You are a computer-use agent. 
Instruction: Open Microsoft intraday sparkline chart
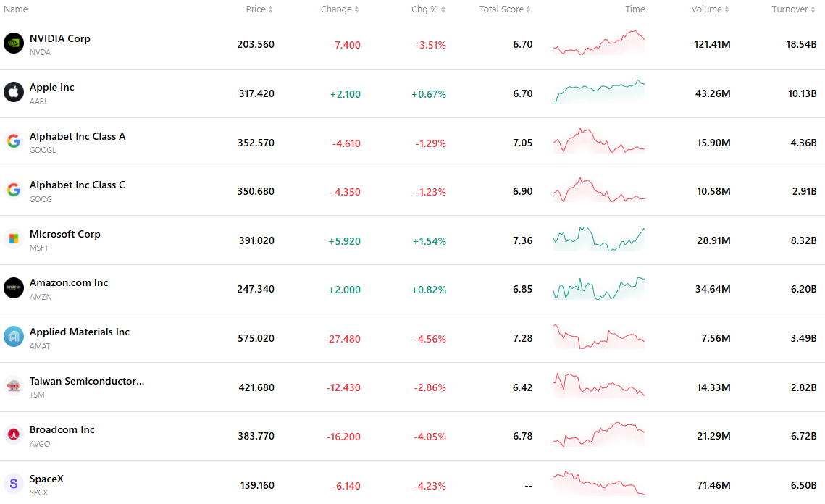click(x=599, y=239)
